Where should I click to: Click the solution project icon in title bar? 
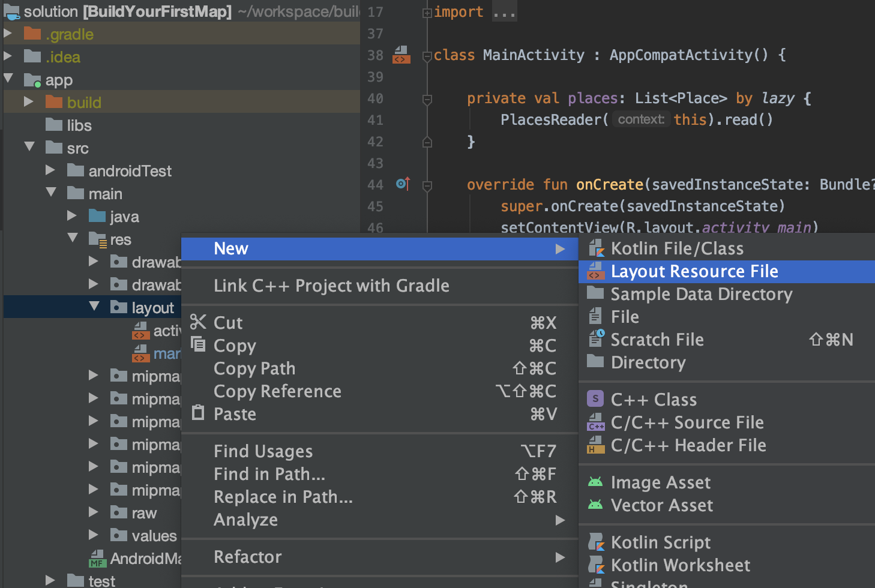(13, 11)
